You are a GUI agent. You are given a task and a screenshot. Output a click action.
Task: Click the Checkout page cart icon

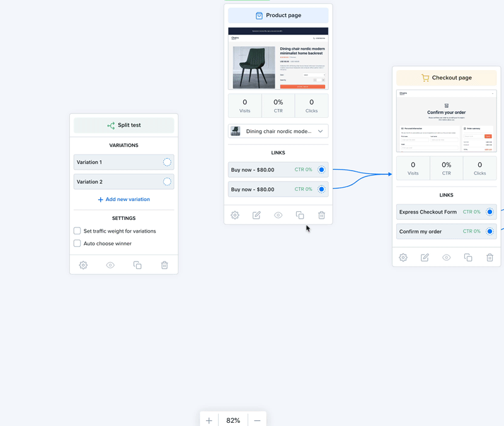tap(425, 78)
